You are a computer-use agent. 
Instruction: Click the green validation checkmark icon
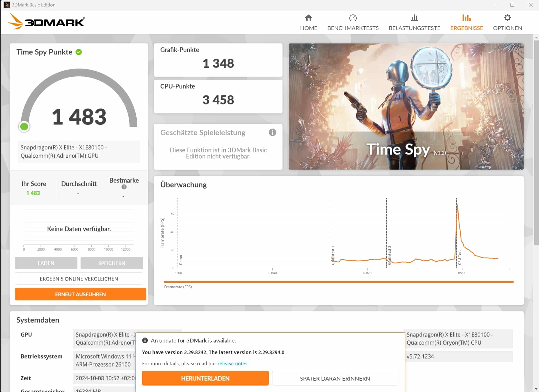click(x=79, y=52)
